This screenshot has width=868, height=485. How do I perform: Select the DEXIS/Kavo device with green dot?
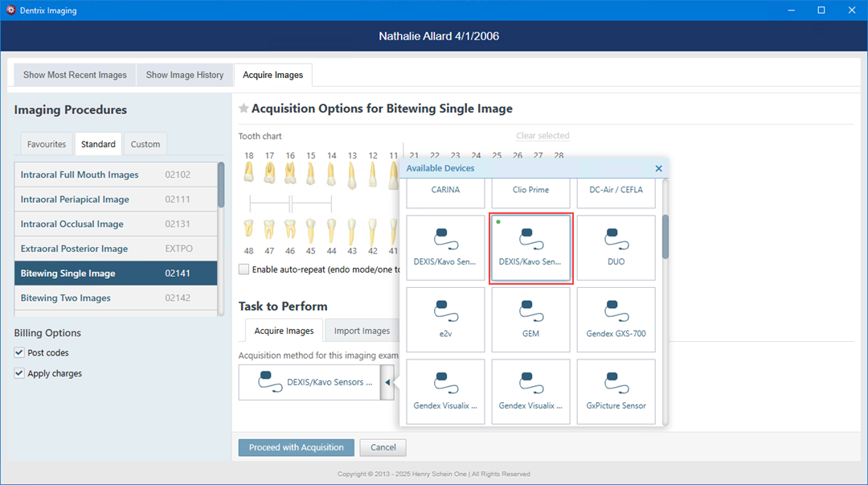(531, 248)
